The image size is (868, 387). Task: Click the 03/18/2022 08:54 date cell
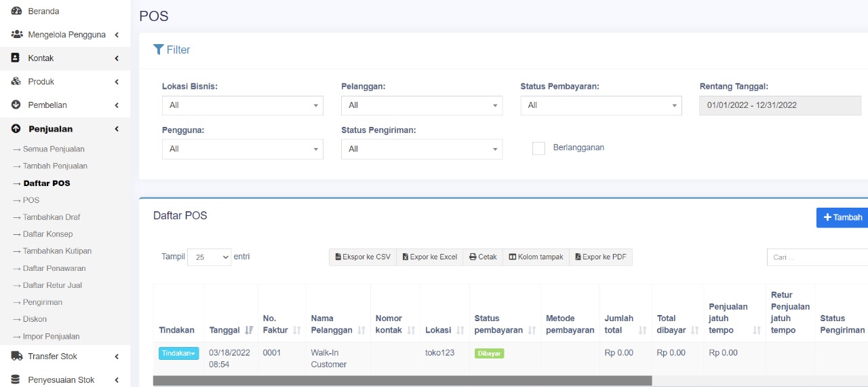(229, 358)
